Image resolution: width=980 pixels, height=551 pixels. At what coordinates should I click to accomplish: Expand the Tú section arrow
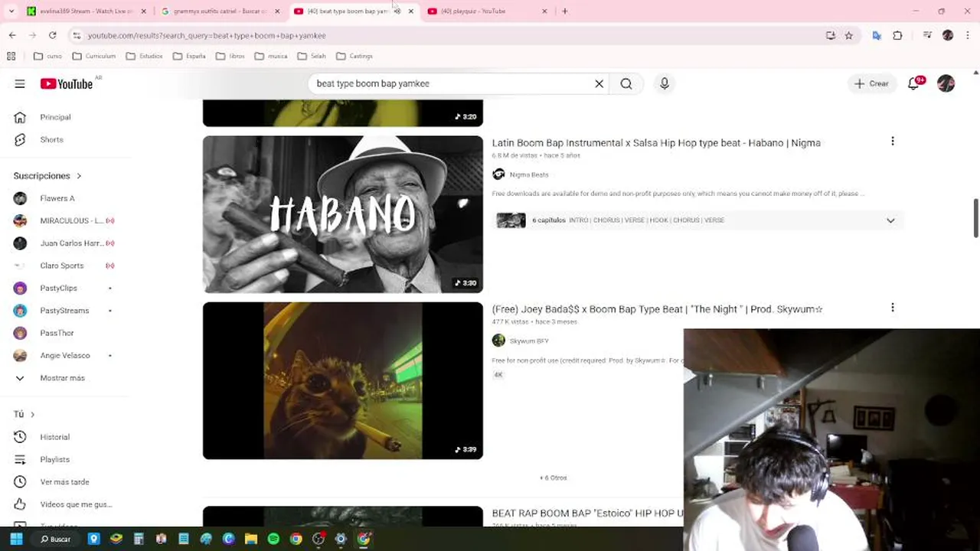[x=32, y=414]
